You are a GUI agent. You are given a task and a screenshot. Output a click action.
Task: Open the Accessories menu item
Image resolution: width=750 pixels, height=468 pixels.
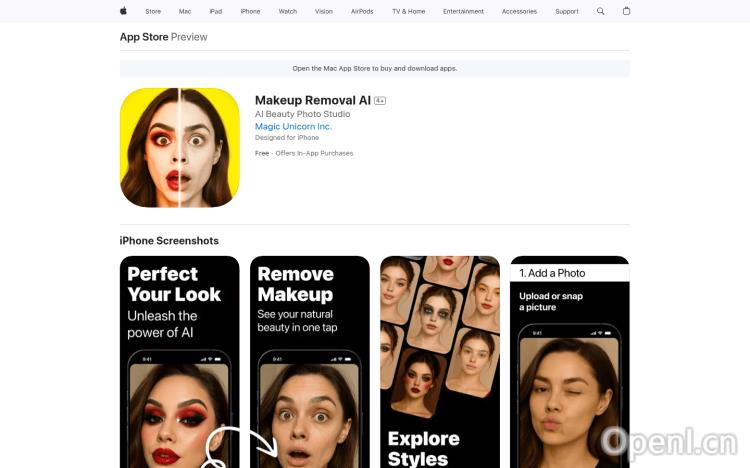pos(519,11)
